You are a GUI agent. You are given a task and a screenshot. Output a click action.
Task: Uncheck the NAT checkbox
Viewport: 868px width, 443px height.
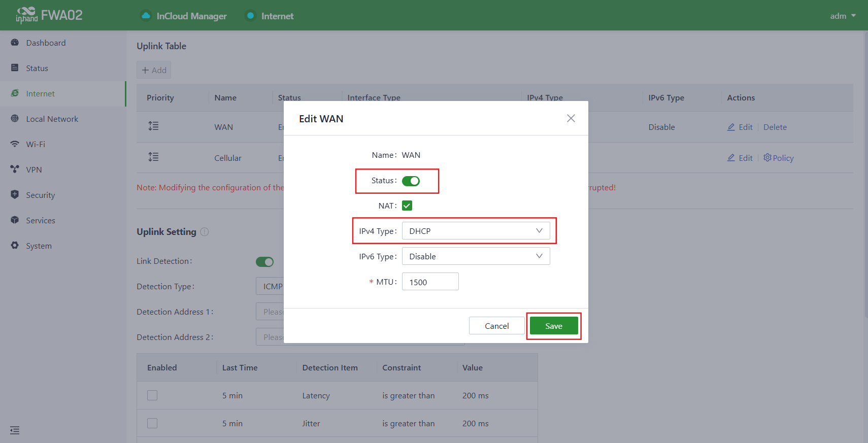[407, 206]
